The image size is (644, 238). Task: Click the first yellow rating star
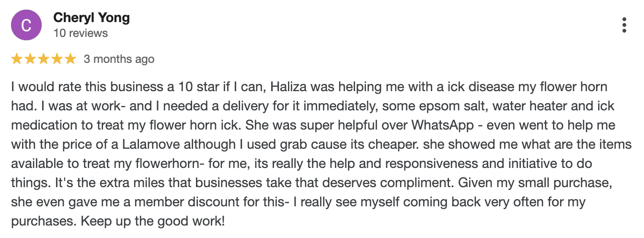[16, 59]
